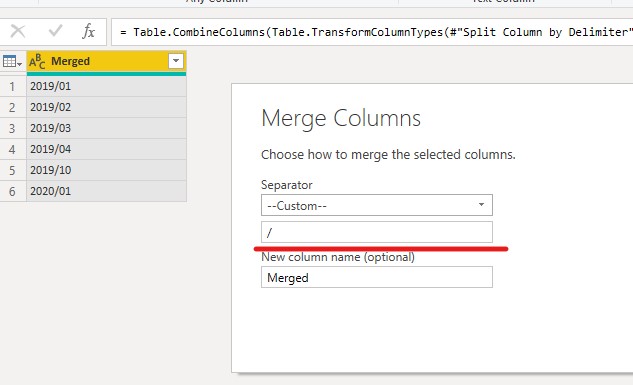The image size is (633, 385).
Task: Select row number 2
Action: (13, 107)
